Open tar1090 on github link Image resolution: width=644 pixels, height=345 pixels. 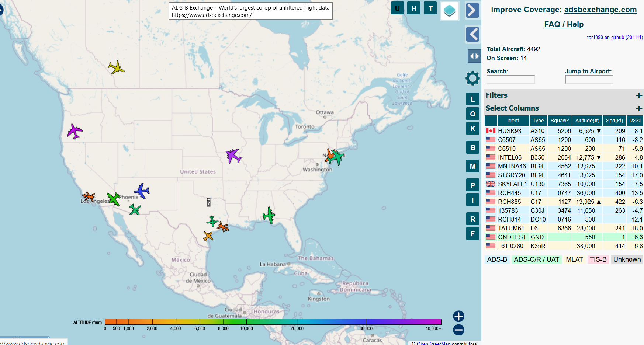click(x=615, y=37)
